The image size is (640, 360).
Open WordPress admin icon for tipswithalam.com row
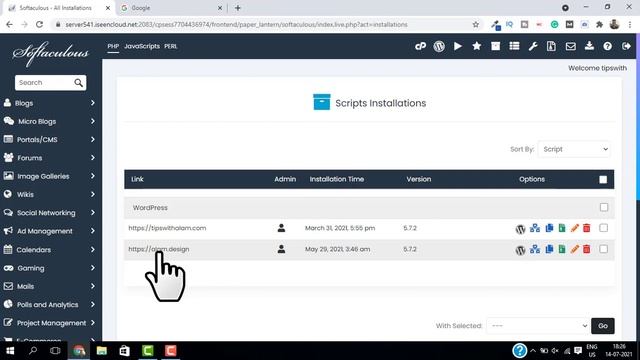click(x=520, y=229)
